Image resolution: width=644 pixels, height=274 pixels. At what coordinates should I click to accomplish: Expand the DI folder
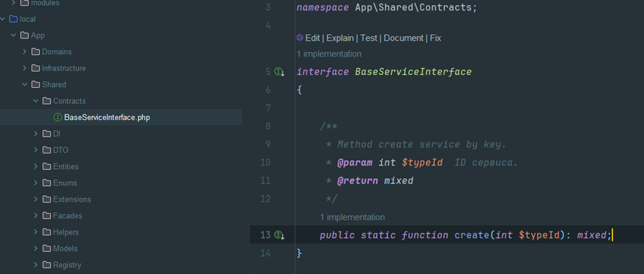click(36, 134)
